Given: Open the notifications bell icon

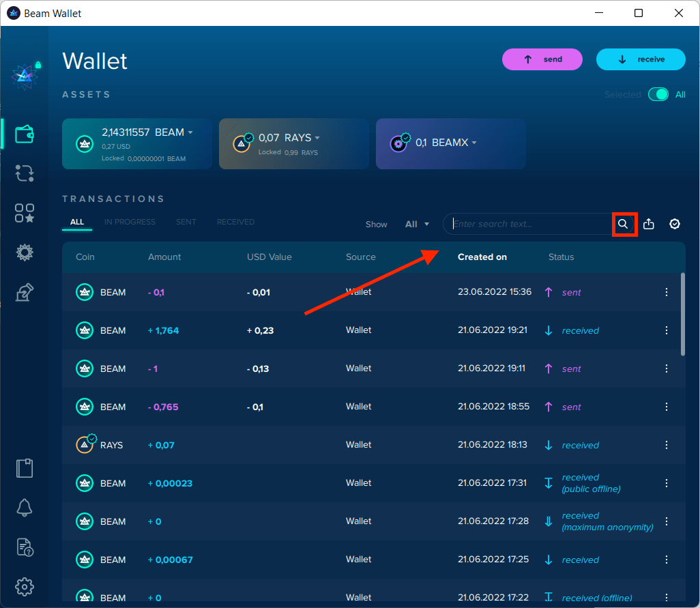Looking at the screenshot, I should (25, 507).
